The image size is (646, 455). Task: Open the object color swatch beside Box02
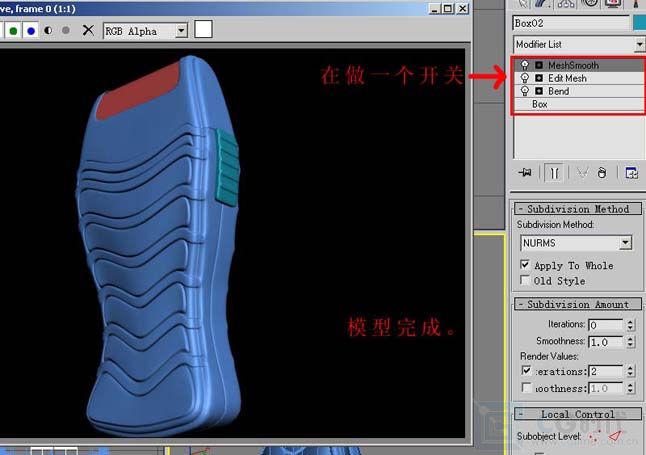tap(639, 23)
